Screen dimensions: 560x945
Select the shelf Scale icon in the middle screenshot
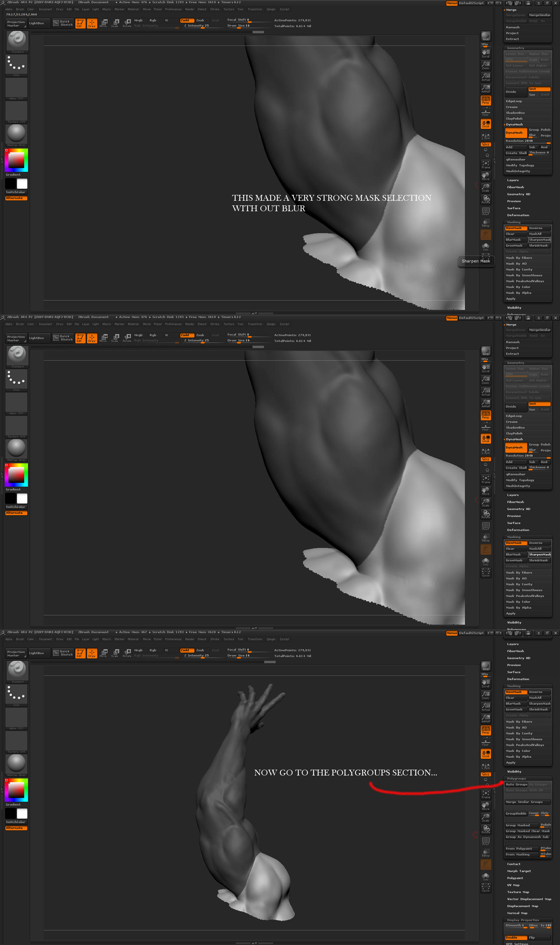(486, 502)
